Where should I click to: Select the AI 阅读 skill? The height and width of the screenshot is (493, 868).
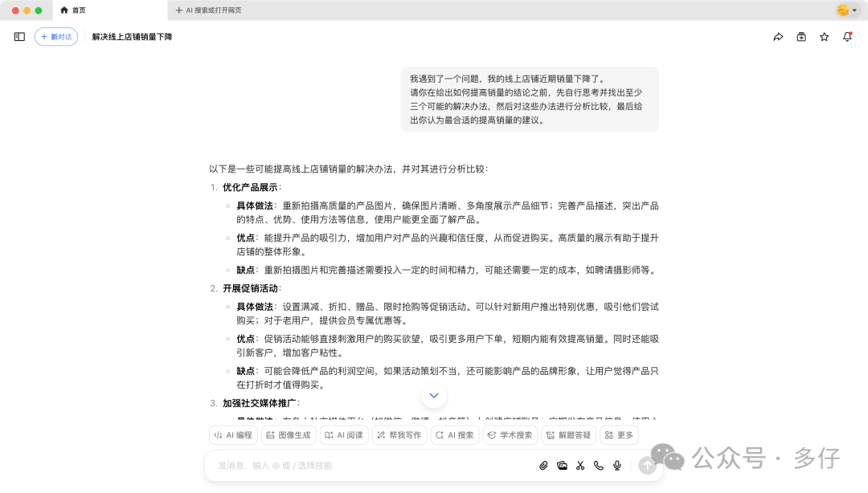(x=344, y=435)
